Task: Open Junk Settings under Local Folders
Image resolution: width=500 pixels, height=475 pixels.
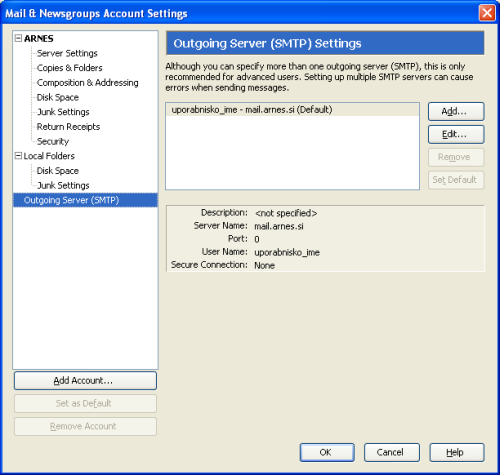Action: (63, 185)
